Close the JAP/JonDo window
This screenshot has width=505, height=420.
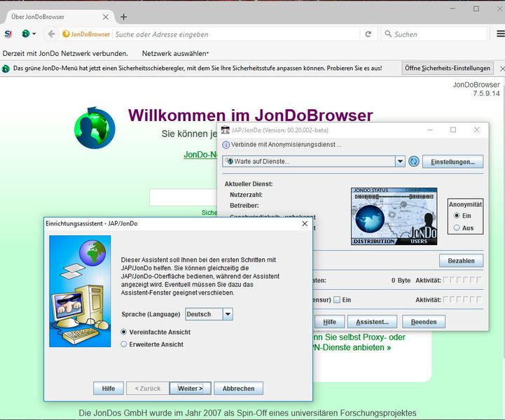477,129
